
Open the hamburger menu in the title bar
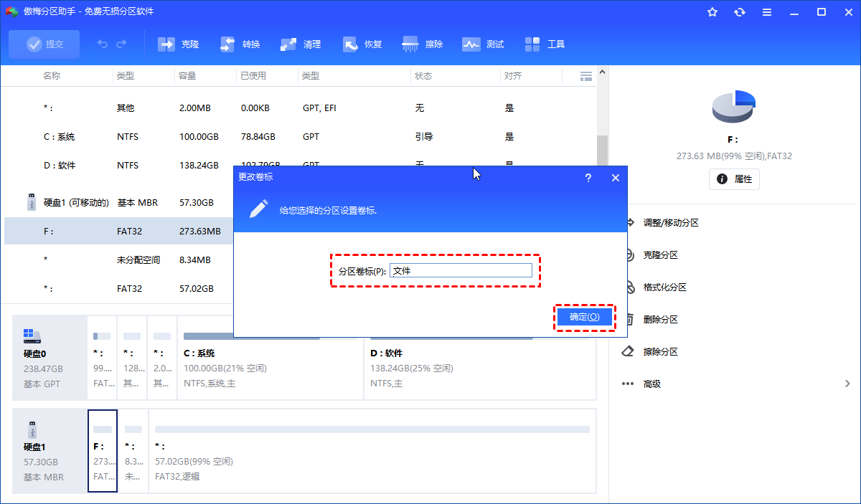(x=766, y=11)
